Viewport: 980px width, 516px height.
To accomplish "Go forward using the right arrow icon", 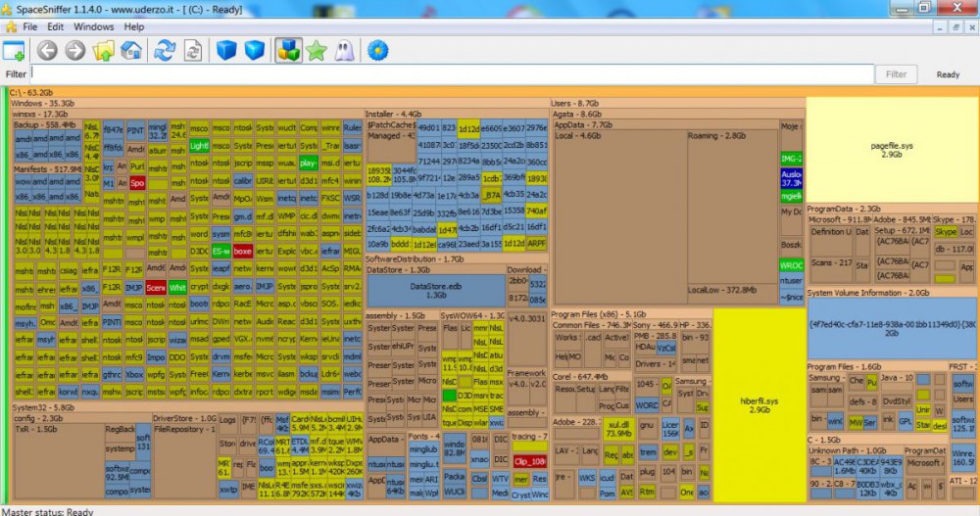I will (74, 50).
